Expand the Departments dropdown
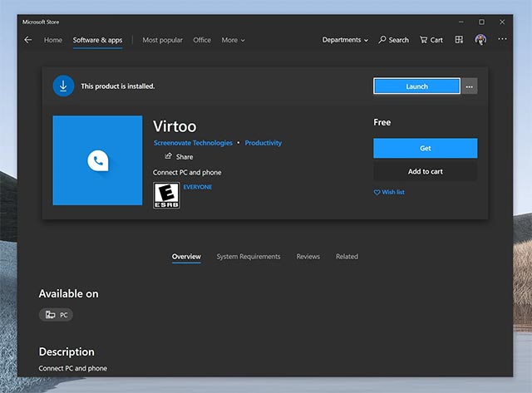The height and width of the screenshot is (393, 532). click(345, 40)
